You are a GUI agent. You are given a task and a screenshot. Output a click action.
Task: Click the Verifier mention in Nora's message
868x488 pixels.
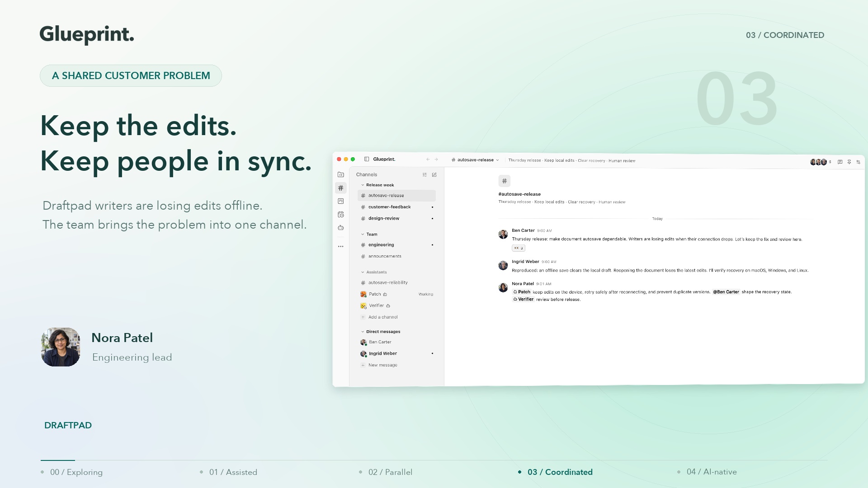pos(523,299)
